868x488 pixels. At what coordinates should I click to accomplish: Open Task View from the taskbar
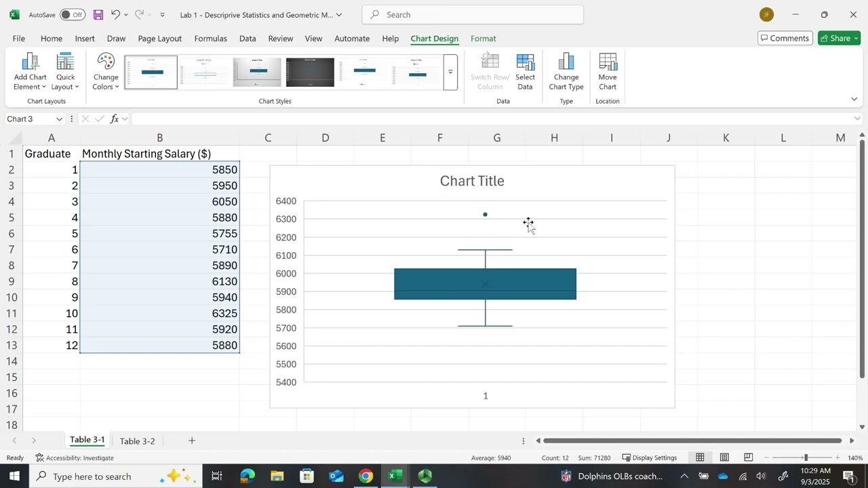(217, 476)
